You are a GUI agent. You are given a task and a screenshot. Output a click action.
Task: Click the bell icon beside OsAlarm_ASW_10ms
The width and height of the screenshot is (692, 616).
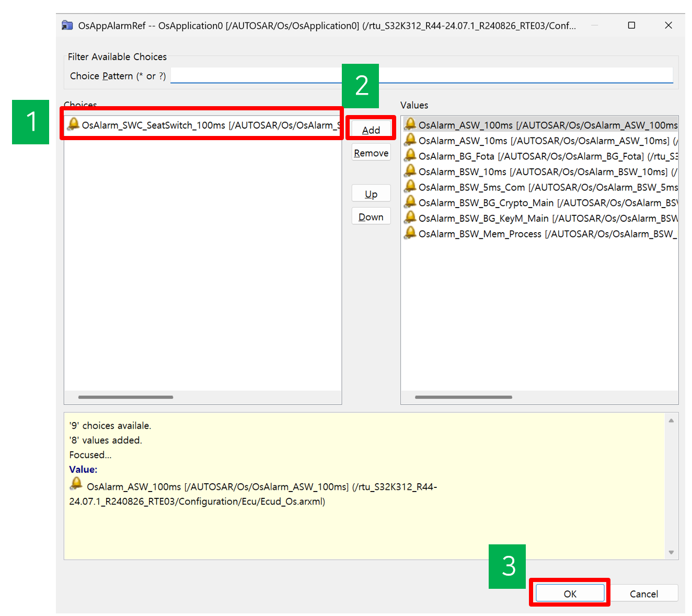tap(410, 140)
